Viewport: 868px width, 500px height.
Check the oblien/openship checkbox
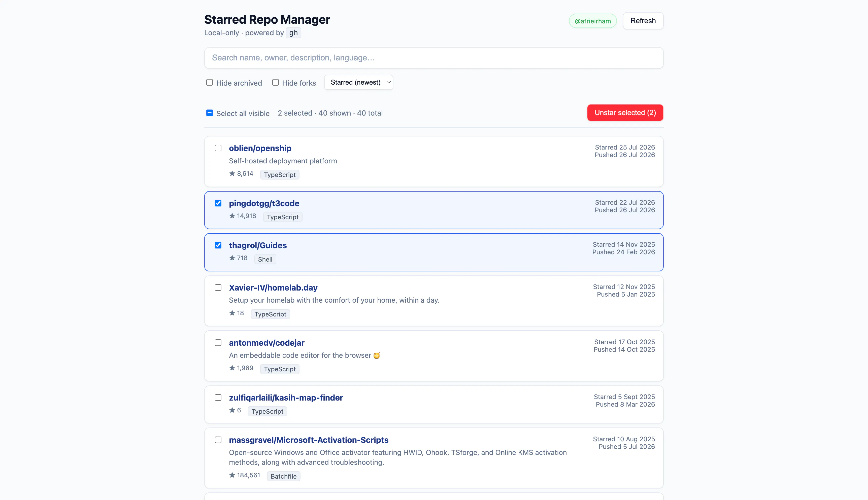[x=218, y=148]
